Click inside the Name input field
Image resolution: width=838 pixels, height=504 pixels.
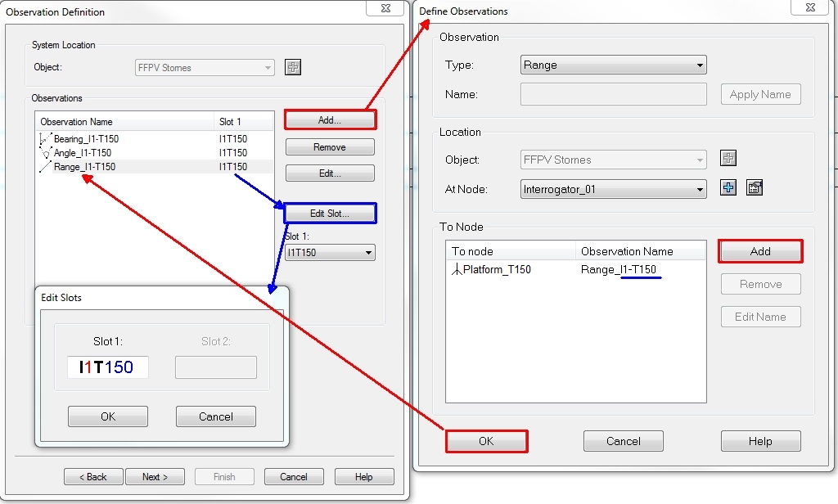[x=613, y=94]
